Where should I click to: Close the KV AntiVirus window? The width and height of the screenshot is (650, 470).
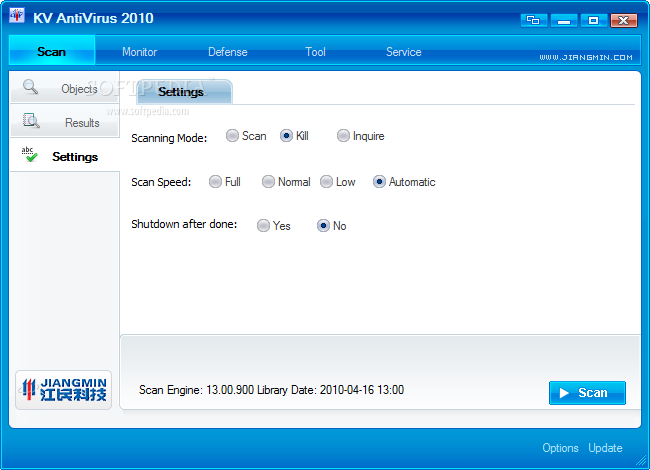[624, 20]
